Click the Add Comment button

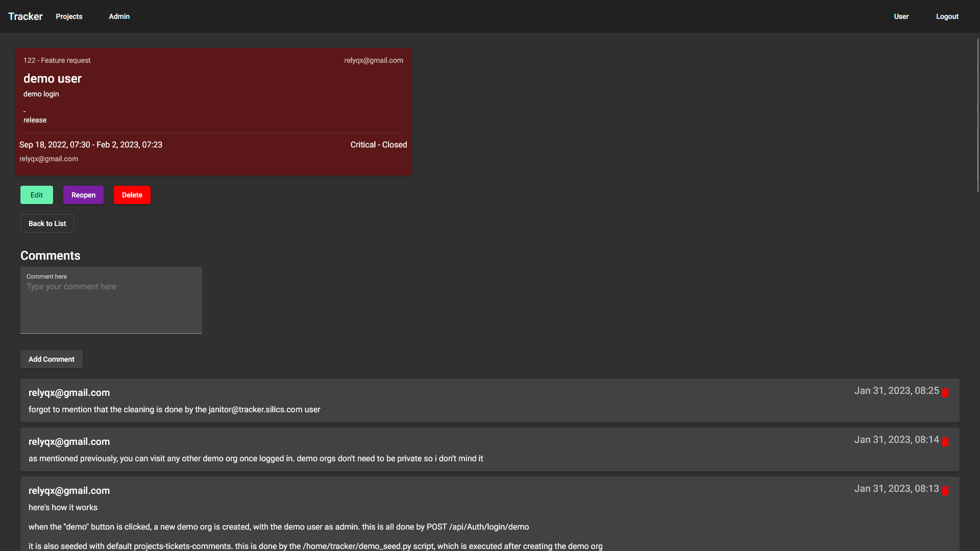coord(51,359)
